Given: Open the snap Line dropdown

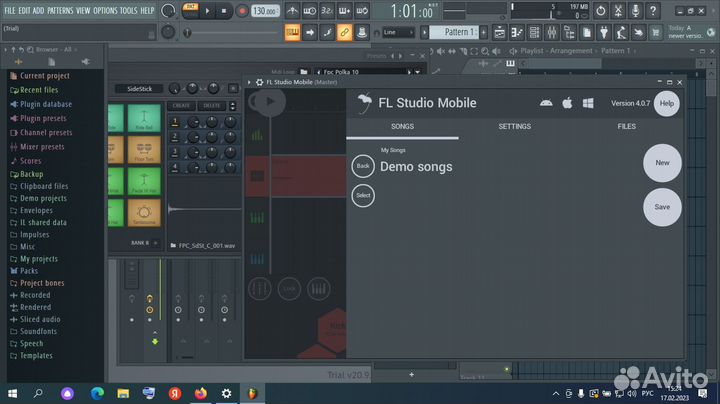Looking at the screenshot, I should coord(398,33).
